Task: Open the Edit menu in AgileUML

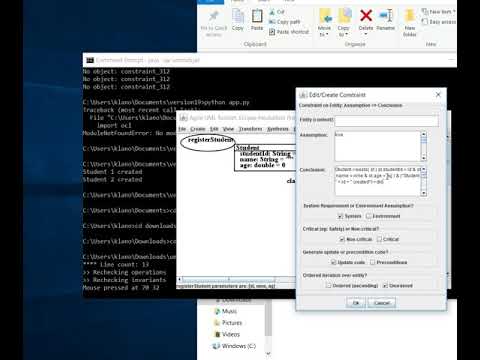Action: 214,129
